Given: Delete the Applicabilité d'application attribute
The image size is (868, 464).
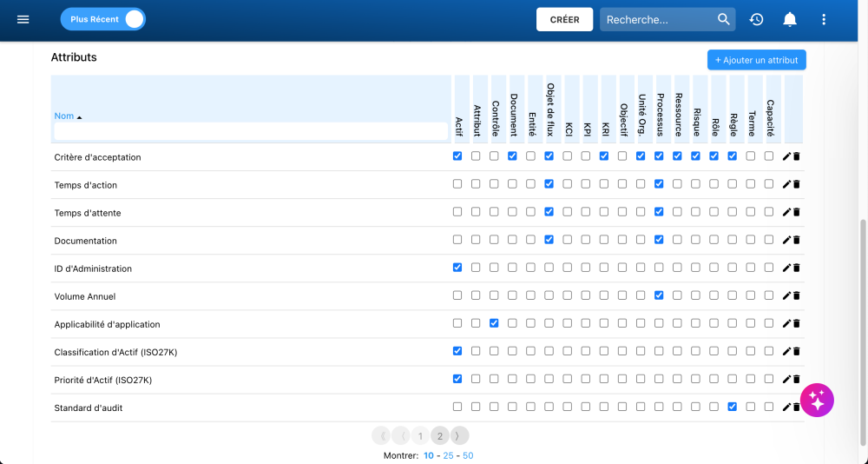Looking at the screenshot, I should click(797, 324).
